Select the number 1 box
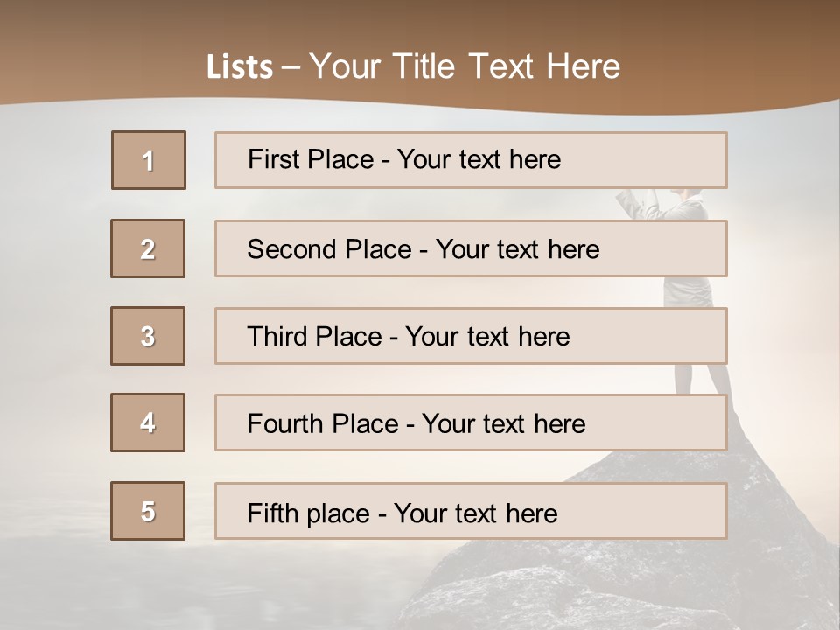This screenshot has width=840, height=630. tap(149, 160)
